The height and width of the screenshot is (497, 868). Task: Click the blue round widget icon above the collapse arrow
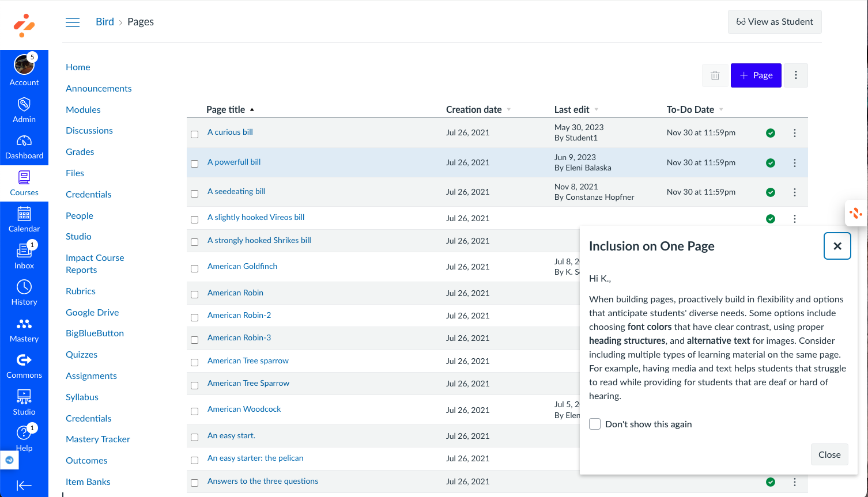(x=9, y=460)
